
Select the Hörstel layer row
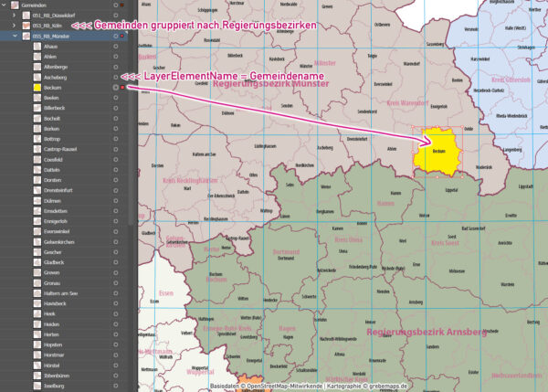(x=64, y=366)
